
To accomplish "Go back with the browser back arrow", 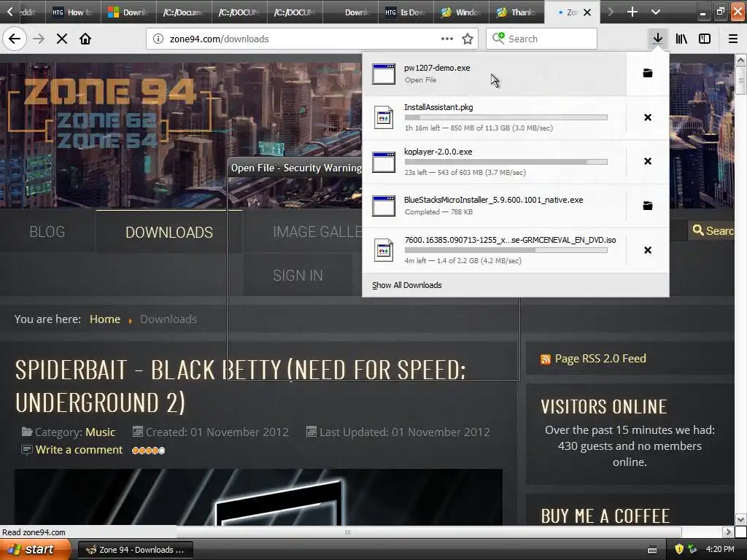I will 15,39.
